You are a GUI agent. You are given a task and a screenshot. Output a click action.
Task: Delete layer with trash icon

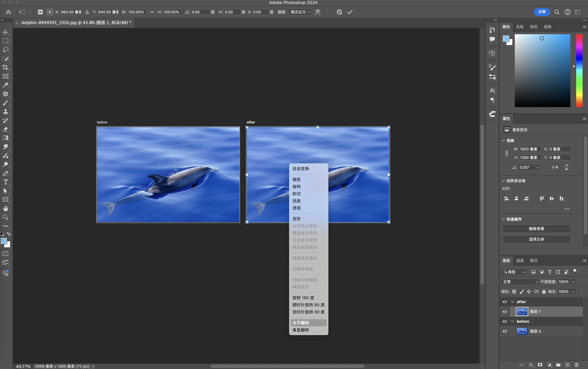click(576, 365)
